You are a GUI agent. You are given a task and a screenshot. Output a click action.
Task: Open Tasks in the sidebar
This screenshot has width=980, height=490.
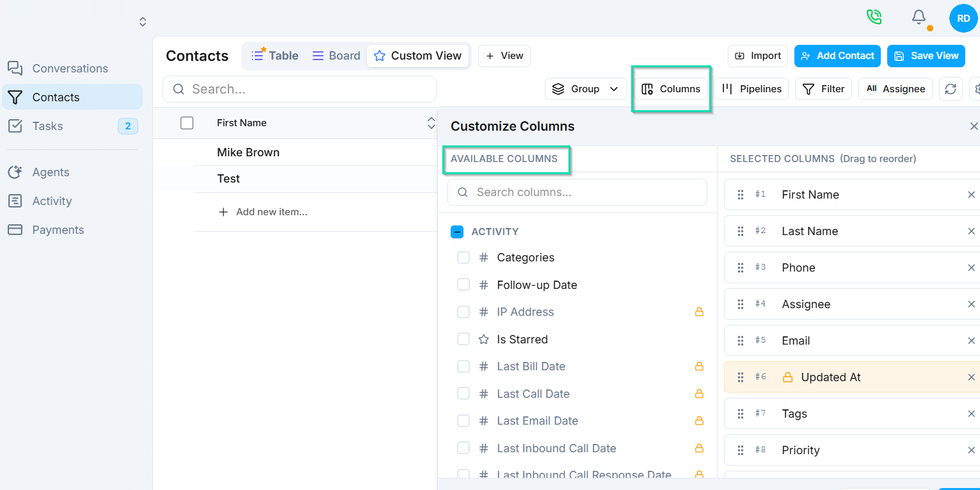pyautogui.click(x=72, y=126)
